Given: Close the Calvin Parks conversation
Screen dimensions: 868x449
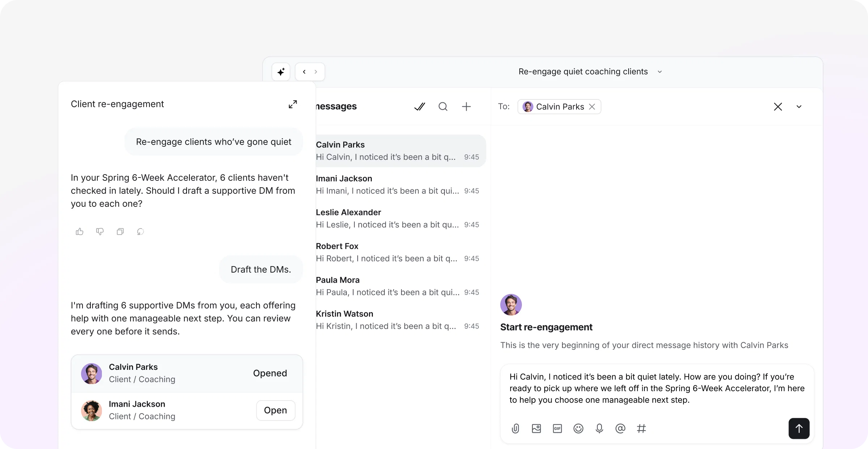Looking at the screenshot, I should 778,107.
